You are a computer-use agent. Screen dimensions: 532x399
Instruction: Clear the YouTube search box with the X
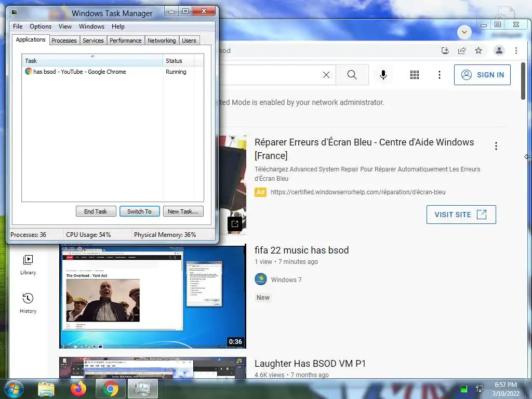tap(326, 75)
